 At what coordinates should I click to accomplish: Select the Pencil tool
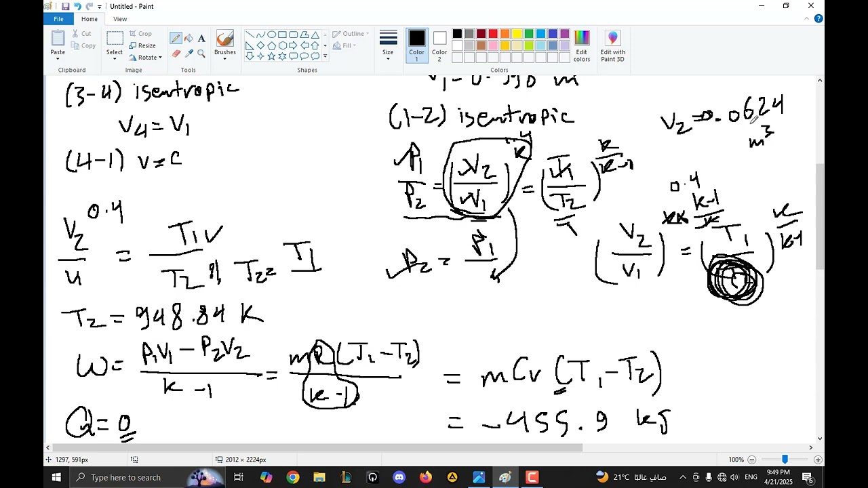coord(176,39)
